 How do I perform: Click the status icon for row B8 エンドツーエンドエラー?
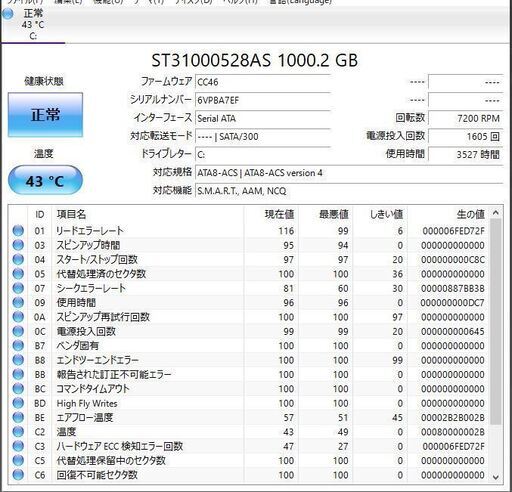pos(18,360)
